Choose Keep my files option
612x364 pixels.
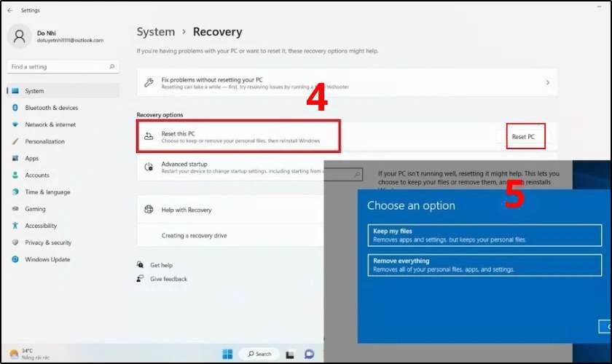[484, 235]
